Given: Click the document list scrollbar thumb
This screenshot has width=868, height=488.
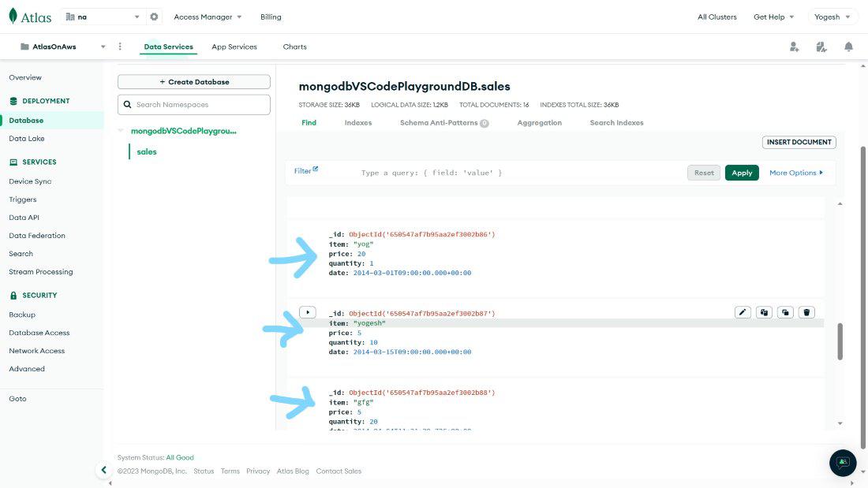Looking at the screenshot, I should coord(840,341).
